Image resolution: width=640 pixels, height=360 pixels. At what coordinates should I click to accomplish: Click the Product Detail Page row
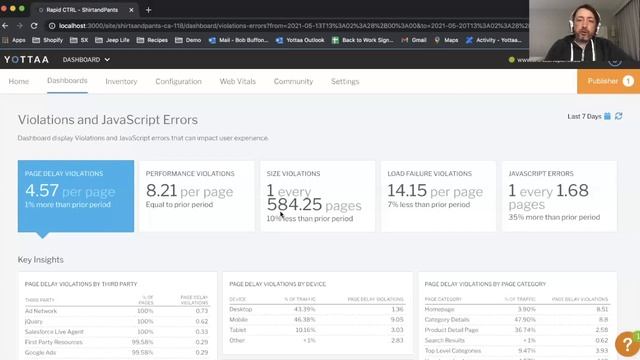click(517, 330)
